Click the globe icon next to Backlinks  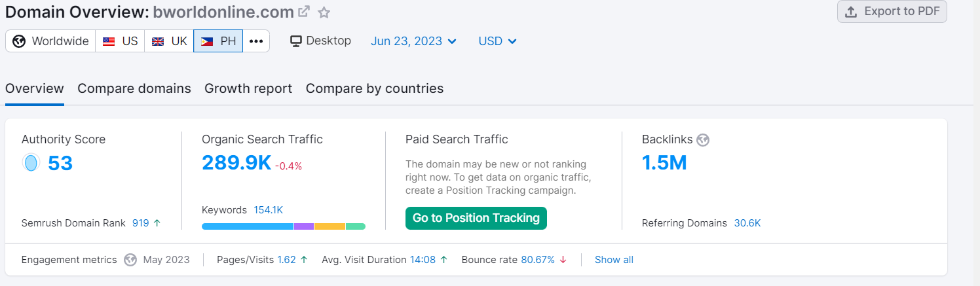(x=704, y=139)
